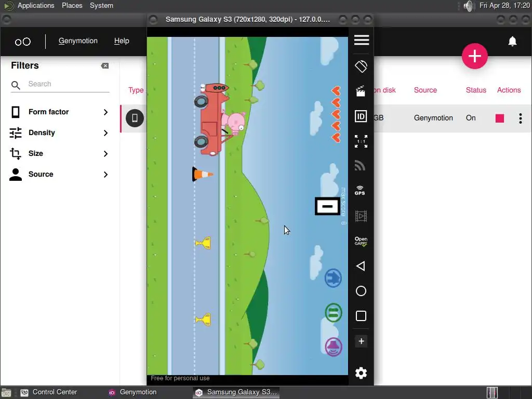
Task: Focus the filters Search field
Action: pyautogui.click(x=60, y=84)
